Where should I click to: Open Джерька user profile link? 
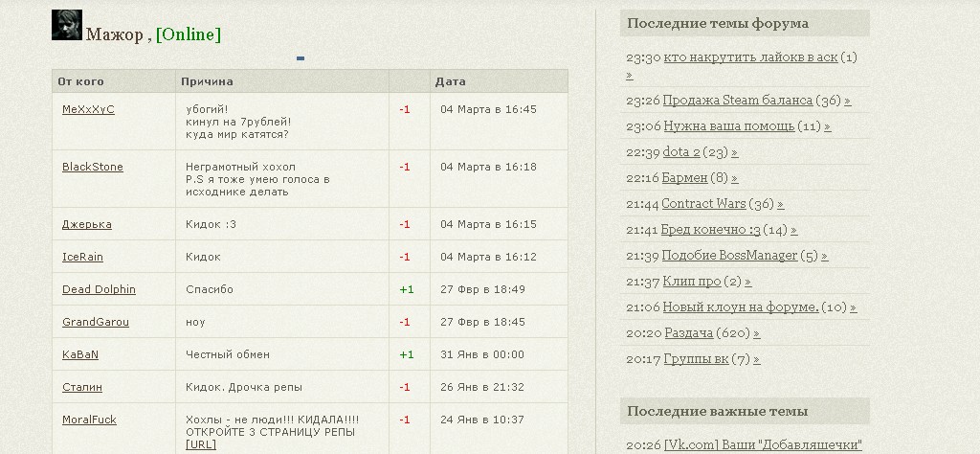click(x=87, y=224)
